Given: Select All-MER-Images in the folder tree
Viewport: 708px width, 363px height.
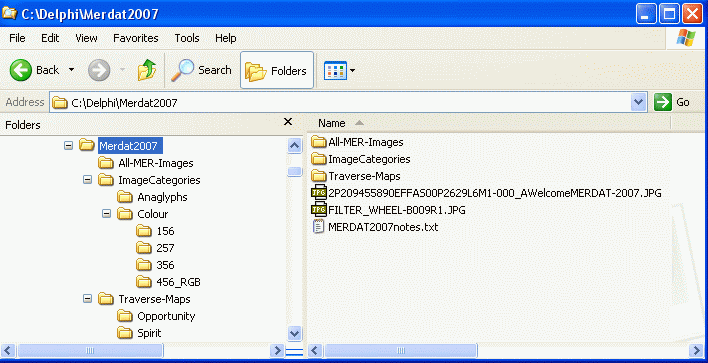Looking at the screenshot, I should pyautogui.click(x=156, y=163).
